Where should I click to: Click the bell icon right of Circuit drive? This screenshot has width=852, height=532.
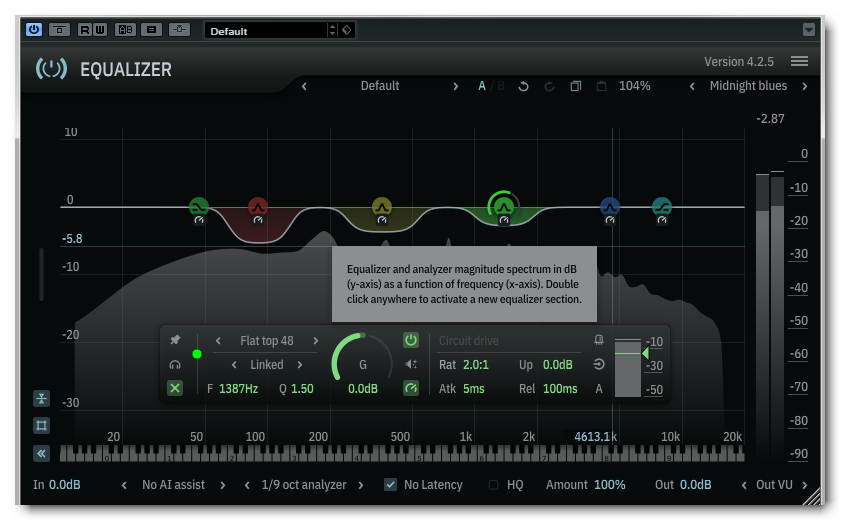coord(599,340)
